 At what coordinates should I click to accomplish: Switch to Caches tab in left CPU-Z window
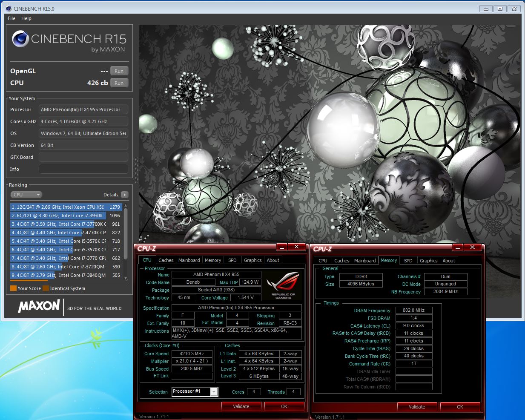pos(166,260)
